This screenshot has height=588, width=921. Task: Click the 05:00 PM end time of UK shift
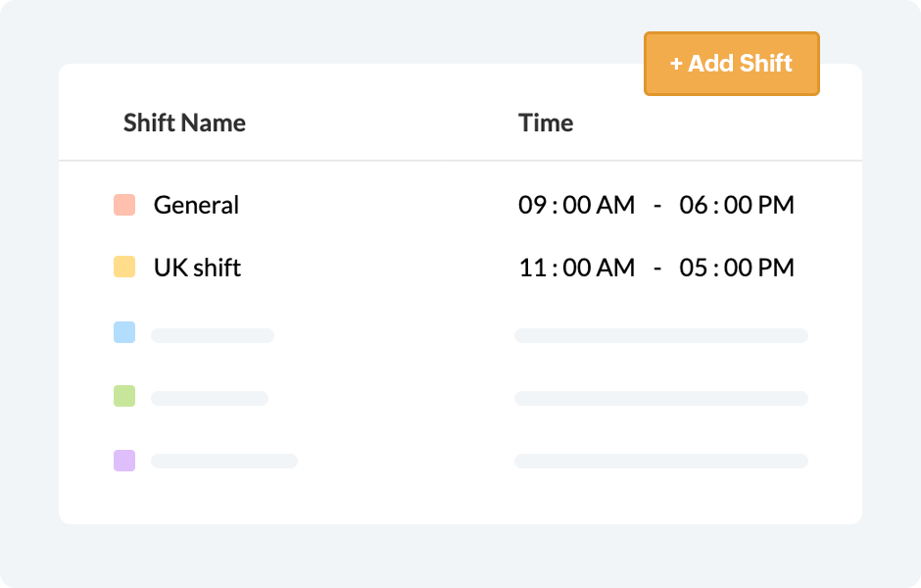pos(737,268)
